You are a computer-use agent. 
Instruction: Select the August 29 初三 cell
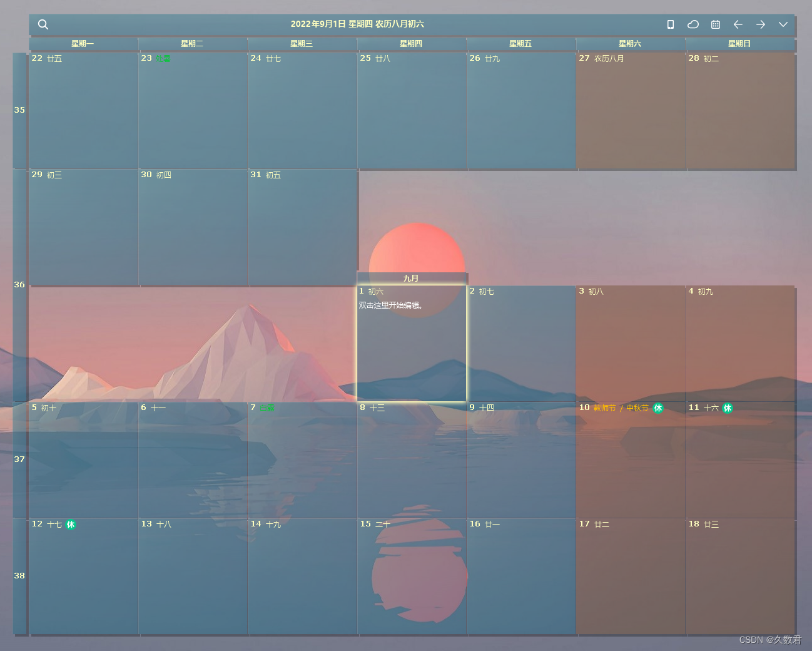[83, 227]
